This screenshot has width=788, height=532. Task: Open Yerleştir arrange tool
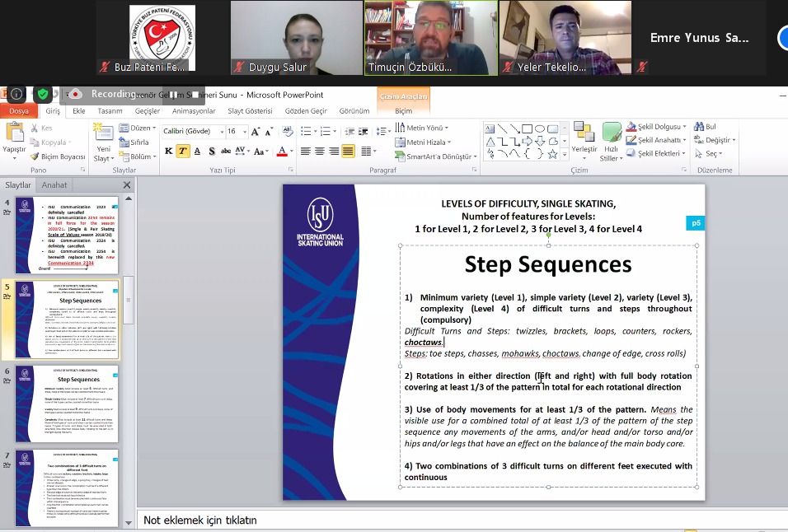pyautogui.click(x=584, y=137)
